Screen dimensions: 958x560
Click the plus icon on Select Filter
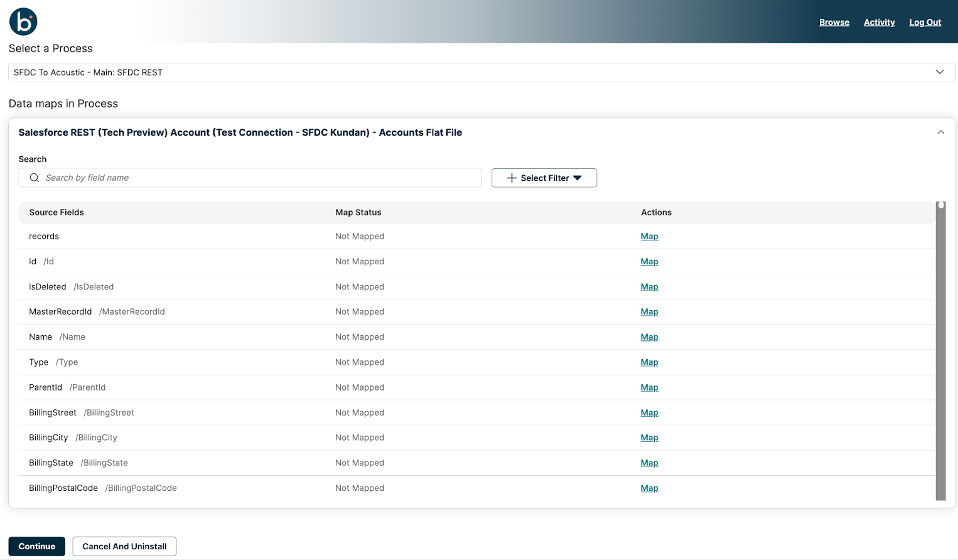point(512,178)
